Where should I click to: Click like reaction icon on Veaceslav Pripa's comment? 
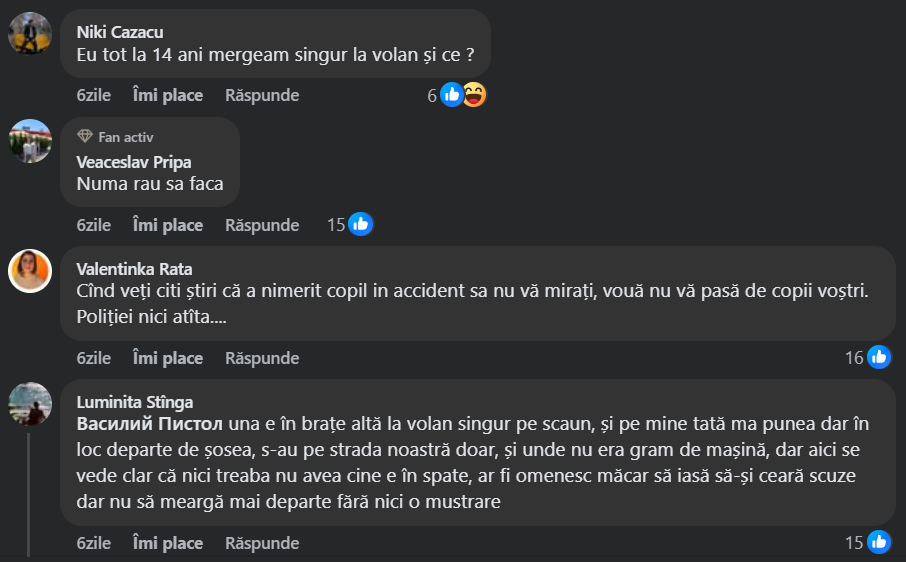[x=361, y=224]
